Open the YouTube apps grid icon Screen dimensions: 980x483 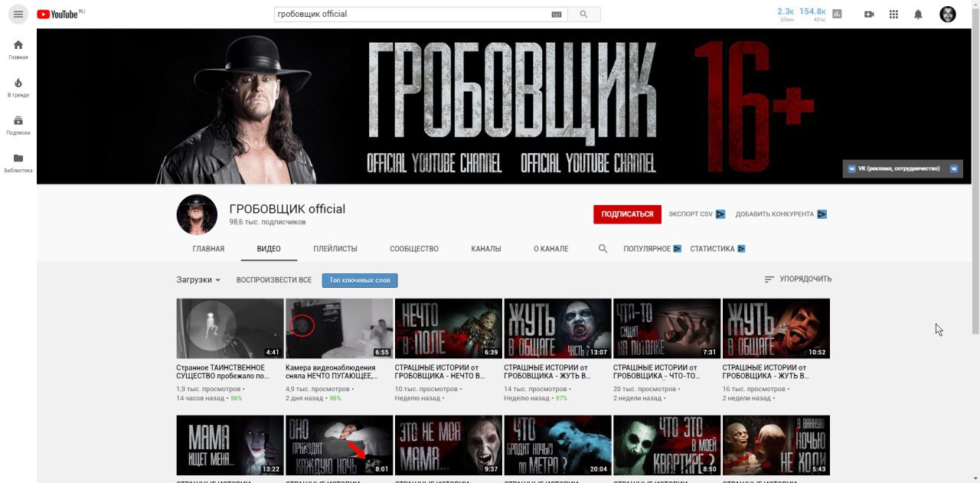893,14
